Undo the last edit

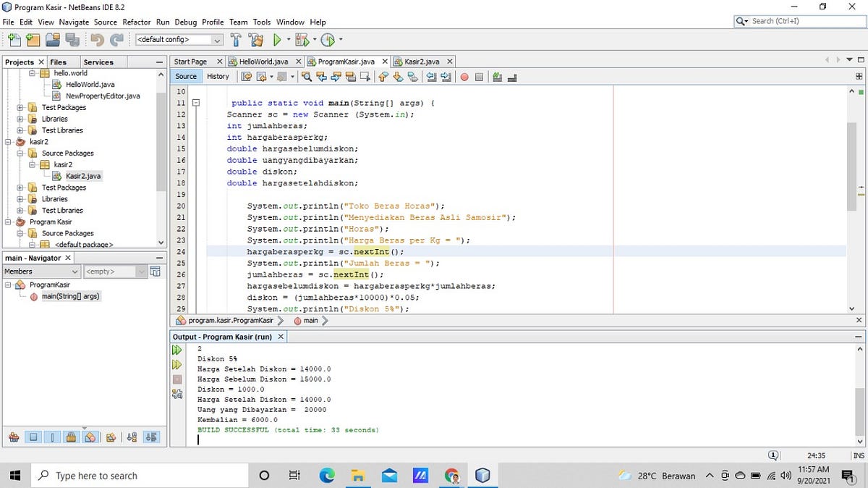point(95,40)
